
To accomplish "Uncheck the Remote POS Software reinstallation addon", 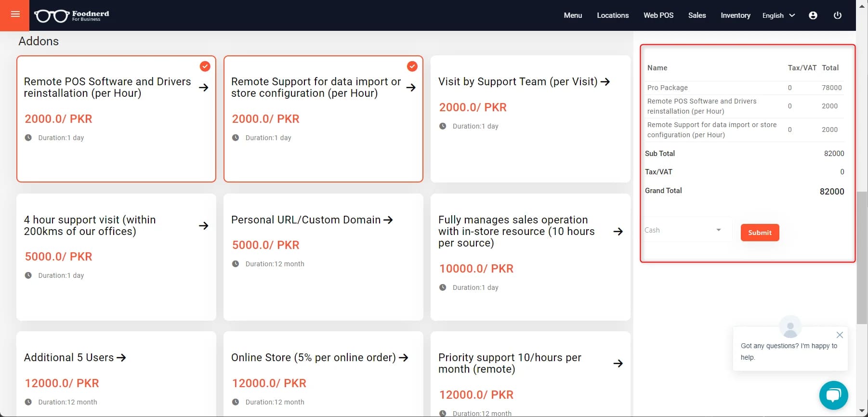I will pos(205,66).
